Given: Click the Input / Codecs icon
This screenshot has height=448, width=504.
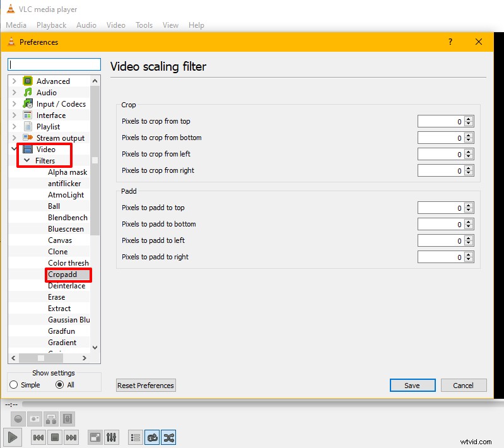Looking at the screenshot, I should (28, 103).
